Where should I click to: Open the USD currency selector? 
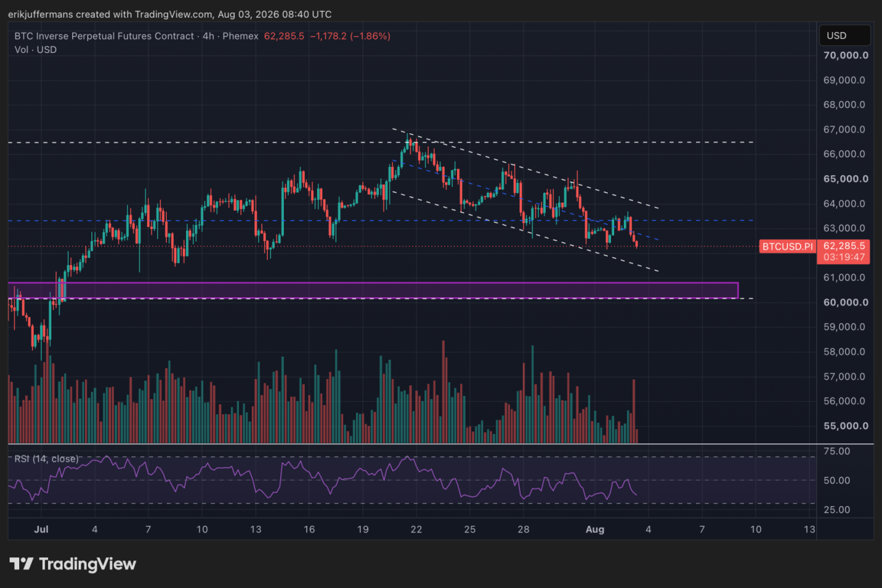click(844, 35)
